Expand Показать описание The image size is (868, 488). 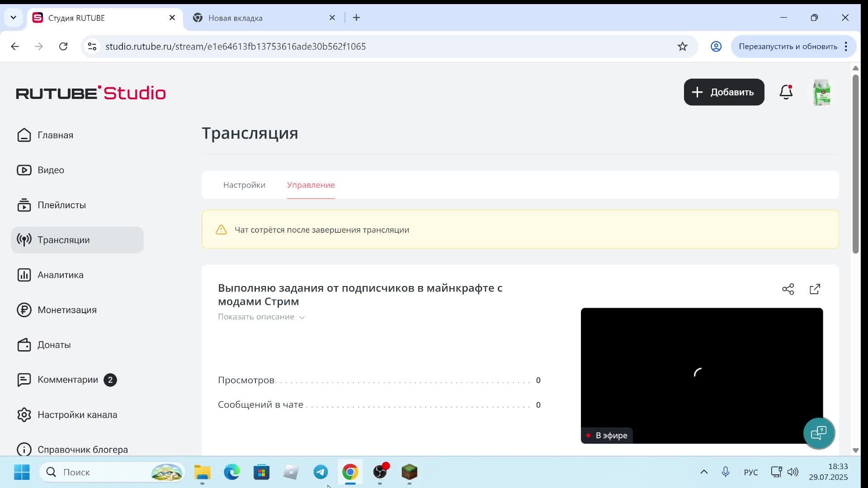[x=261, y=317]
